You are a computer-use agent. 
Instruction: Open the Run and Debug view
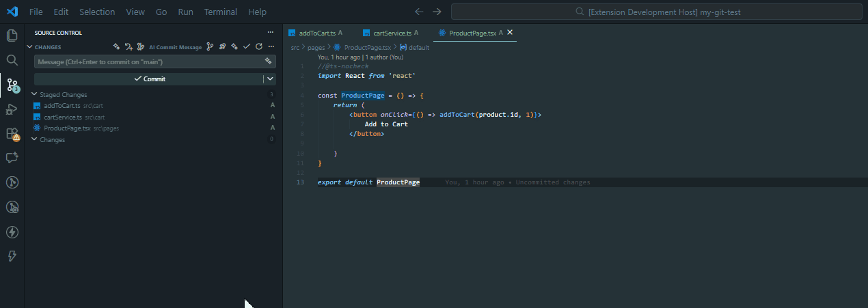(x=12, y=109)
